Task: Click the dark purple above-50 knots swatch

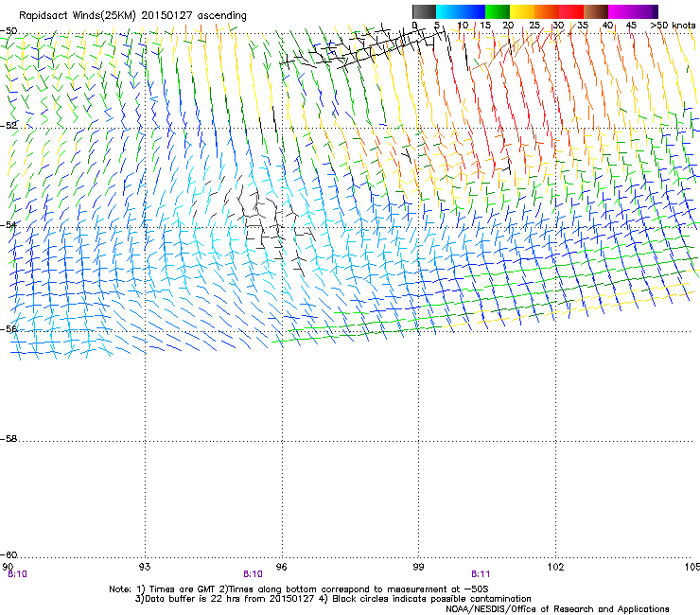Action: point(655,11)
